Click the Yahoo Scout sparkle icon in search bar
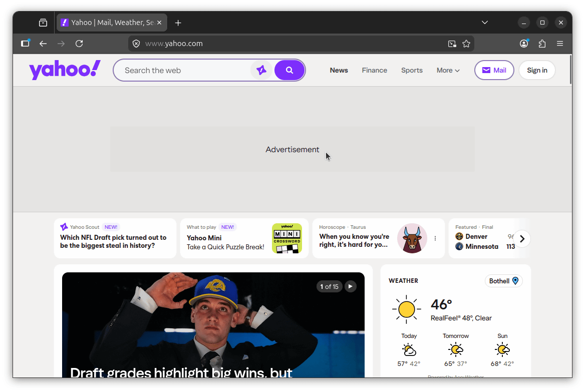 coord(261,70)
